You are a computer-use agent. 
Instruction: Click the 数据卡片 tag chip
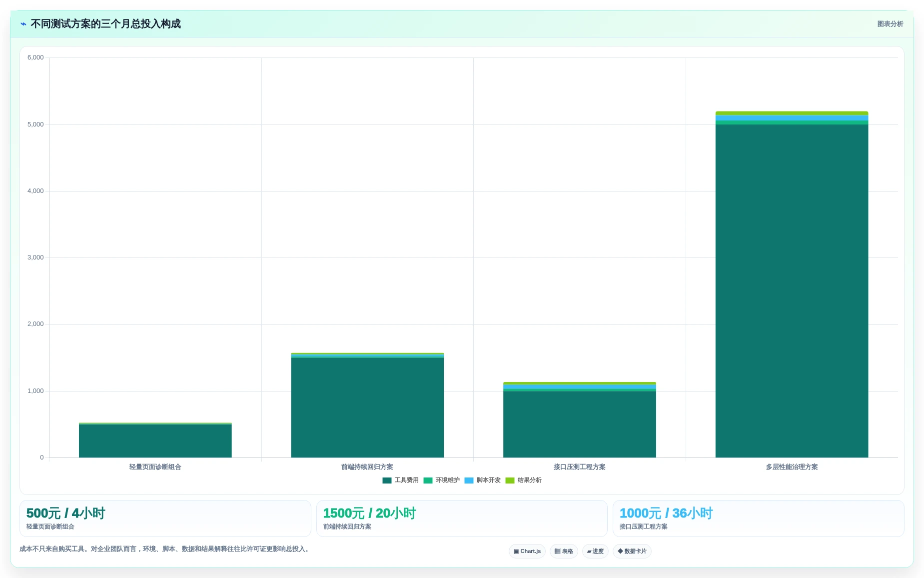(x=632, y=551)
